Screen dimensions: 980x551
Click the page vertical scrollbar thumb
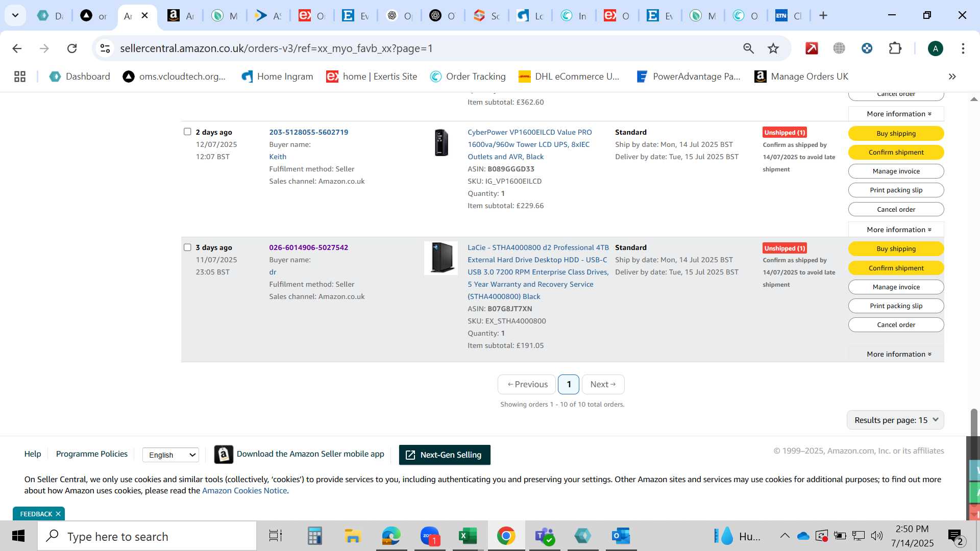(x=973, y=422)
